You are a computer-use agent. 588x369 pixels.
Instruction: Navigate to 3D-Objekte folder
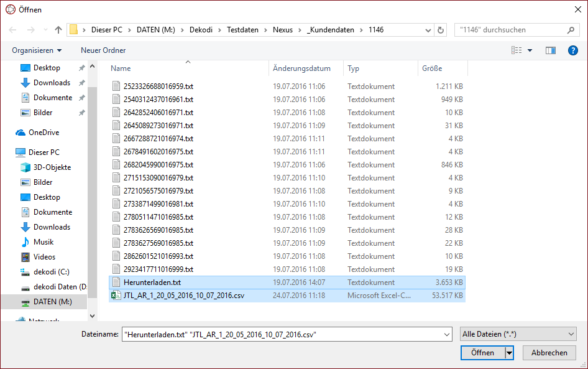coord(52,167)
